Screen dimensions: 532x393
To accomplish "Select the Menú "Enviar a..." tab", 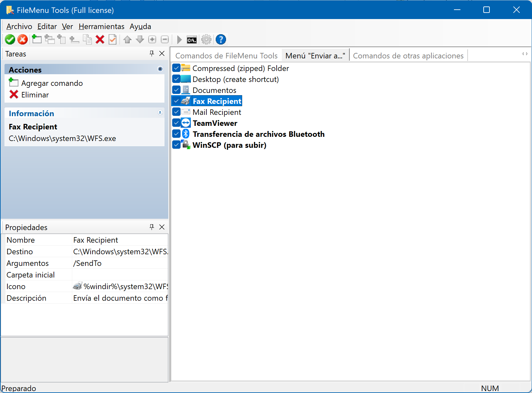I will click(315, 56).
